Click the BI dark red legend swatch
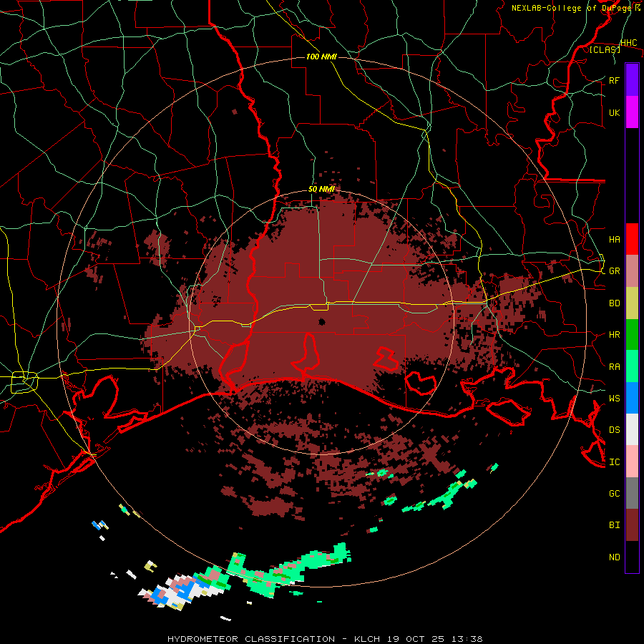The image size is (644, 644). click(x=632, y=525)
